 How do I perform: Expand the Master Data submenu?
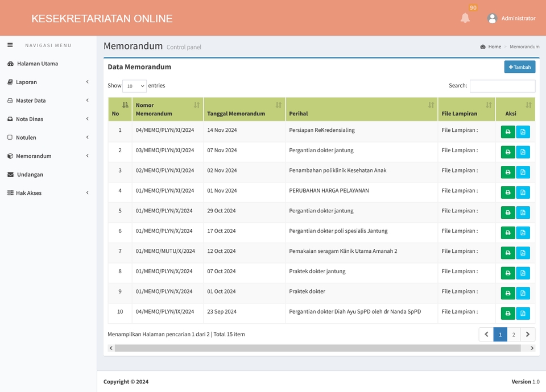[10, 101]
